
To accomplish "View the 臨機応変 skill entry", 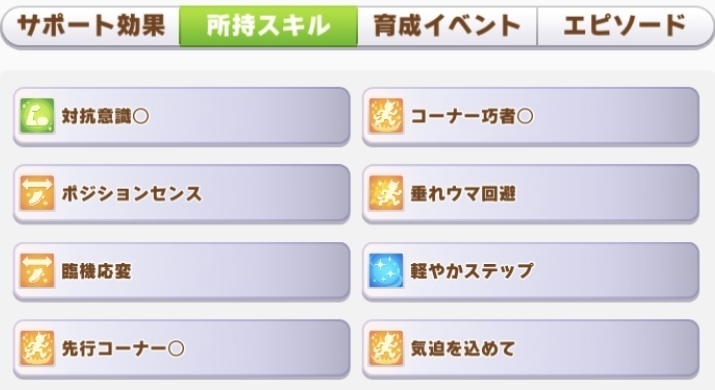I will (x=181, y=272).
